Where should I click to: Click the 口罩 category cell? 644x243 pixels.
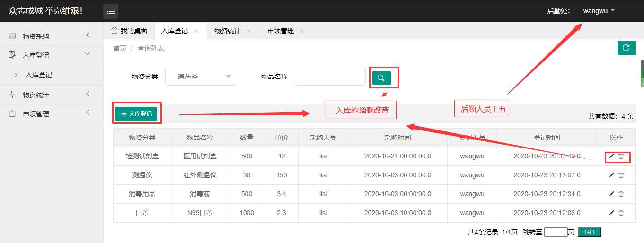tap(142, 213)
